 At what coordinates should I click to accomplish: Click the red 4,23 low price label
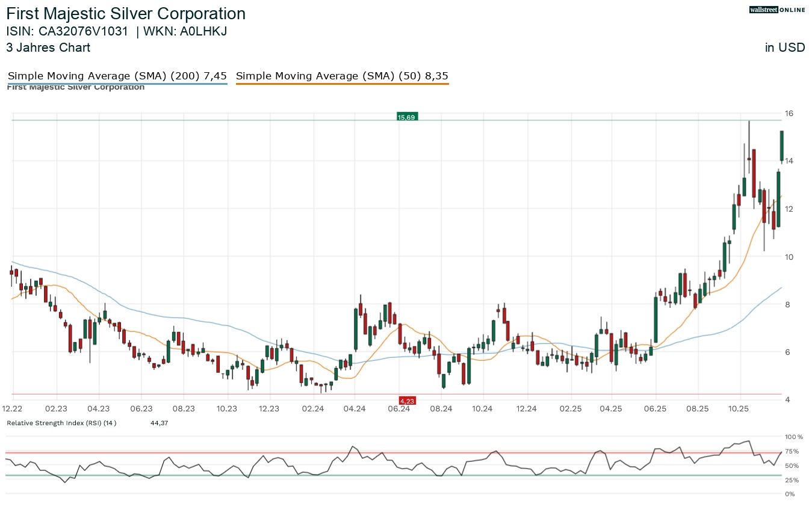point(407,401)
